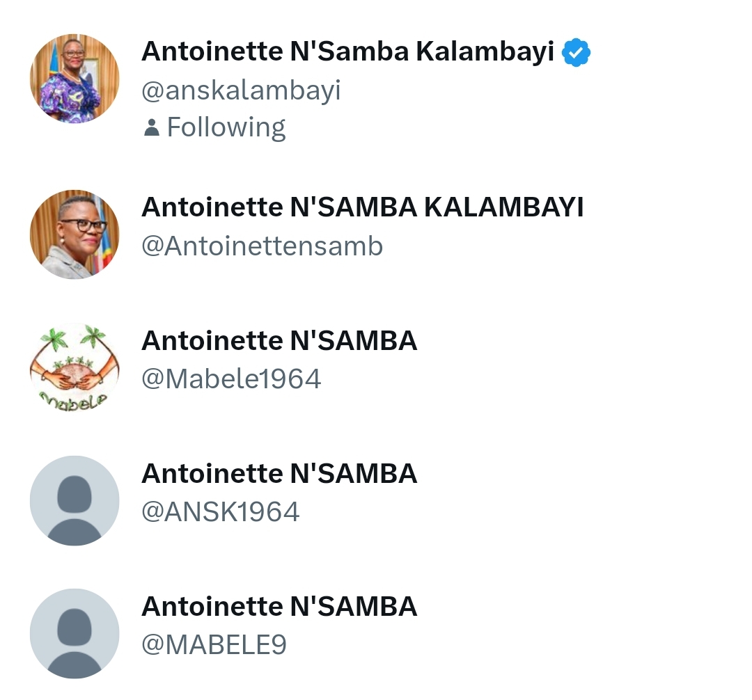This screenshot has height=700, width=752.
Task: Click the @MABELE9 handle
Action: (214, 645)
